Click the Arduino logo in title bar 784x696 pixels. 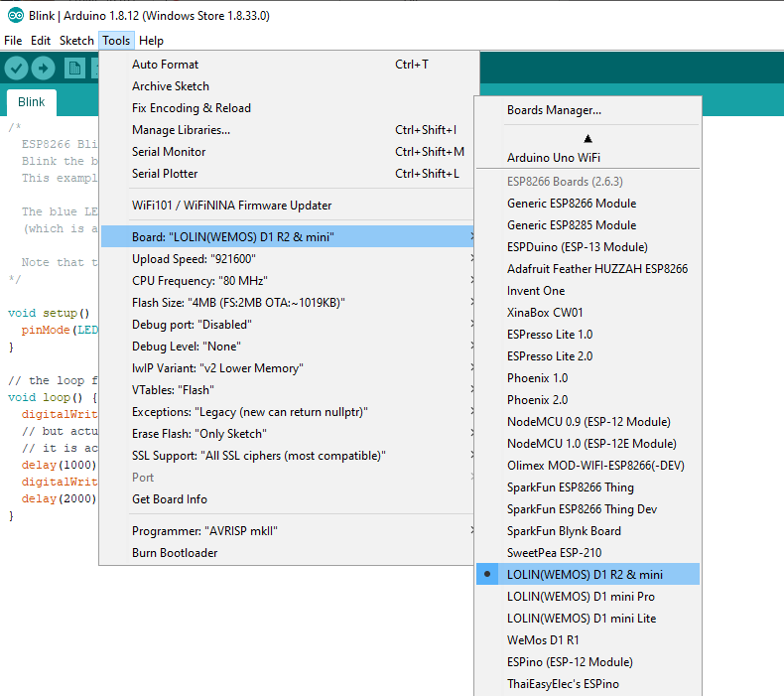click(16, 16)
